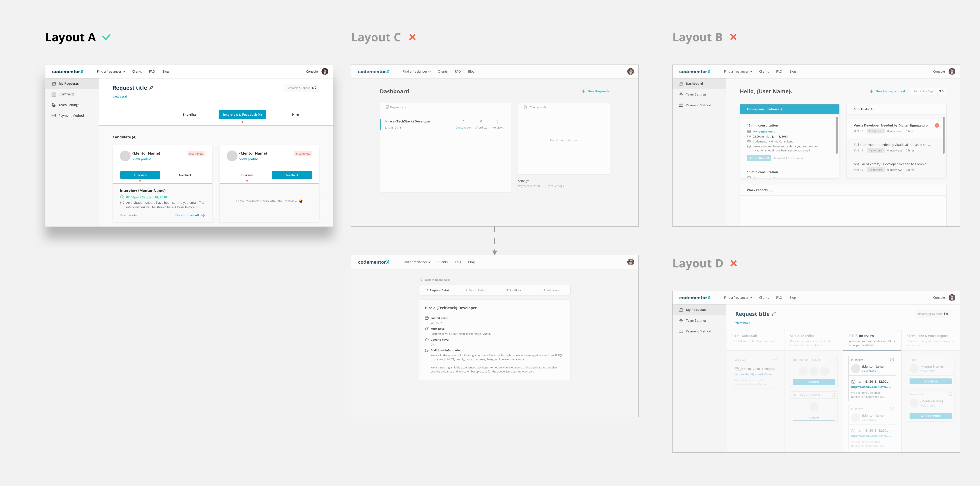Click the Hiring consultations list scrollbar in Layout B
The width and height of the screenshot is (980, 486).
coord(837,135)
